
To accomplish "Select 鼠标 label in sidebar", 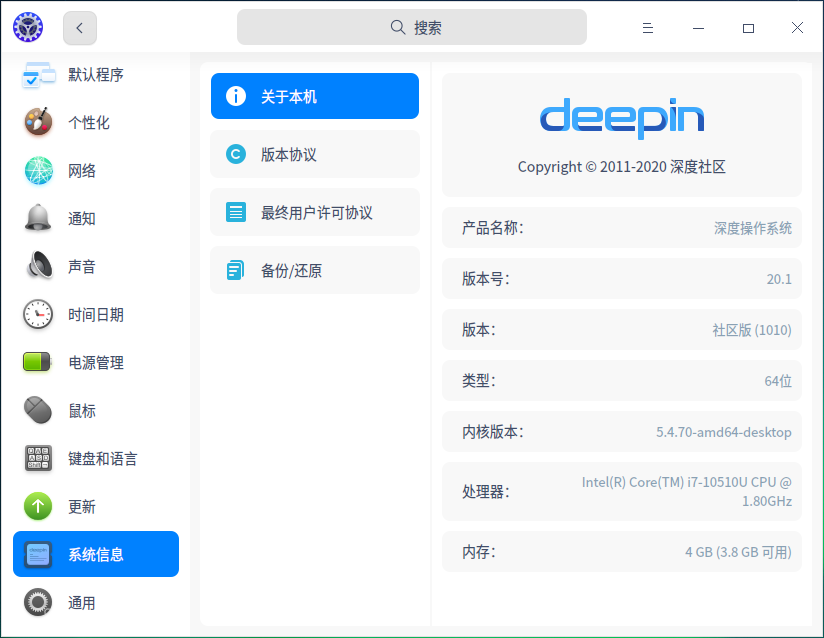I will pyautogui.click(x=82, y=411).
